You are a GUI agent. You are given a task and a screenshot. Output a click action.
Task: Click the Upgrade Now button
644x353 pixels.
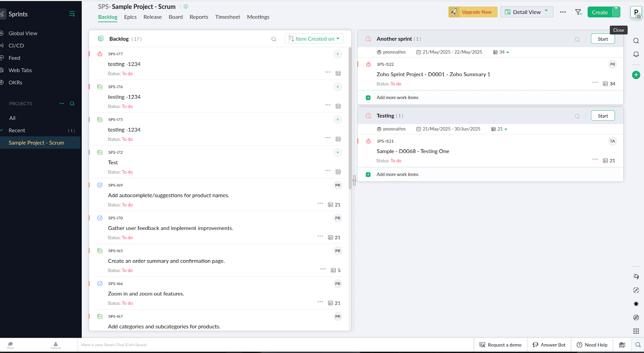point(473,12)
